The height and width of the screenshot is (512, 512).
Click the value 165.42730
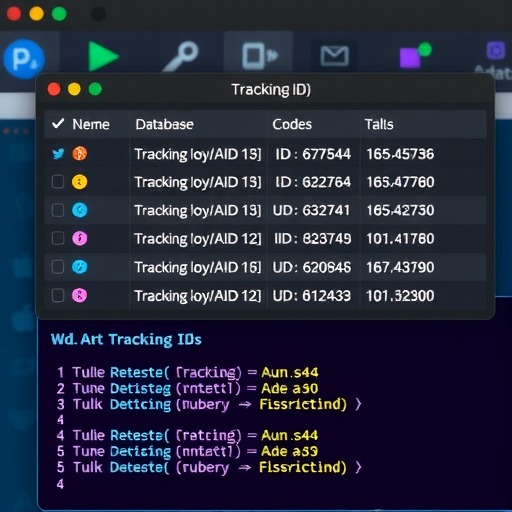coord(400,210)
